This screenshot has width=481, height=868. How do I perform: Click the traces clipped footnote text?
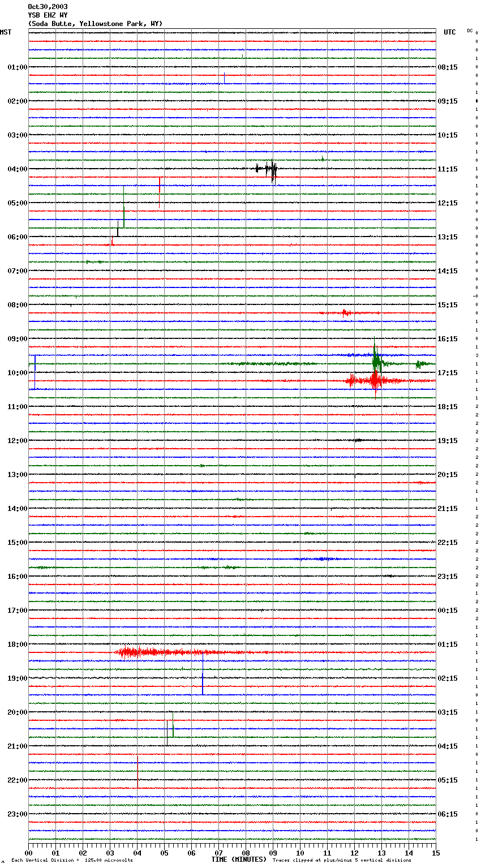pyautogui.click(x=342, y=861)
